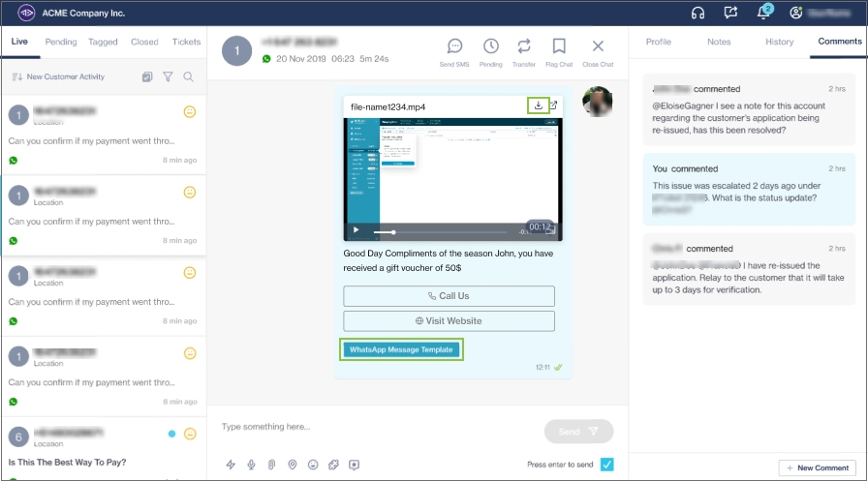Click the New Comment button
Screen dimensions: 868x481
pyautogui.click(x=818, y=467)
